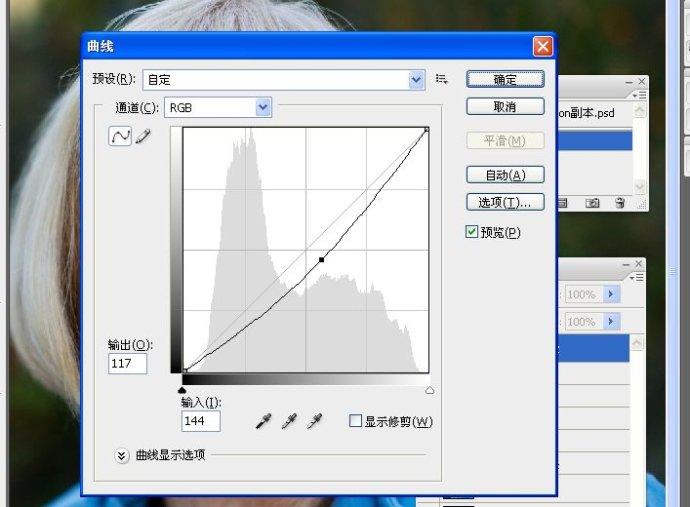Minimize the lower background panel
690x507 pixels.
point(626,264)
